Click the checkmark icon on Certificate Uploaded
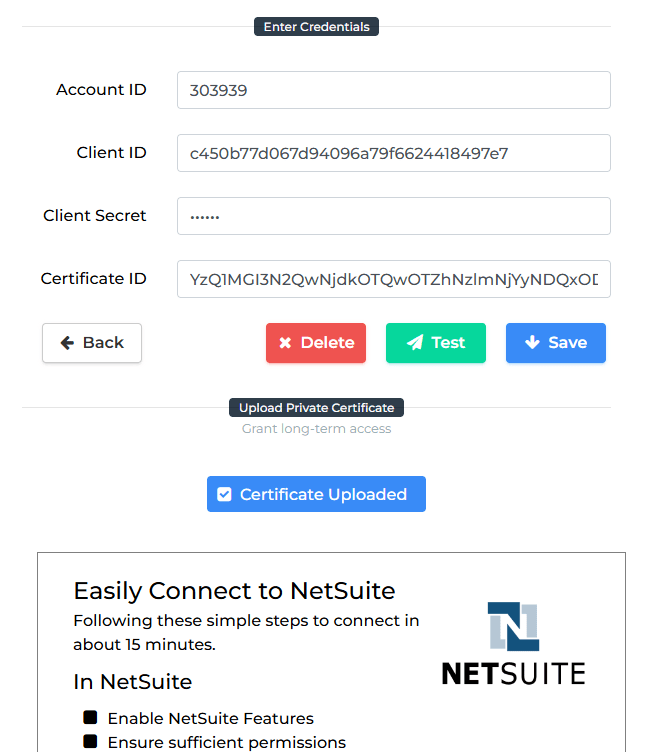 click(225, 494)
